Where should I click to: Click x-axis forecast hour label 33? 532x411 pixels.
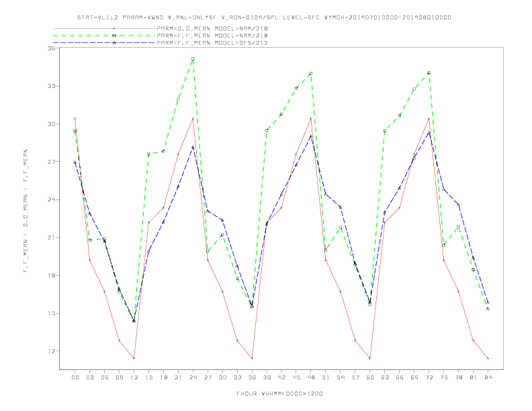(237, 377)
